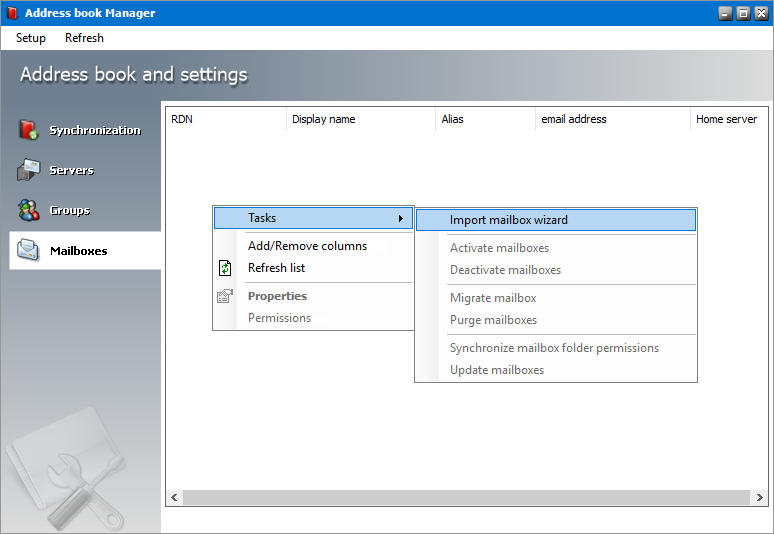Click the red Address book Manager title icon
Viewport: 774px width, 534px height.
[x=11, y=13]
